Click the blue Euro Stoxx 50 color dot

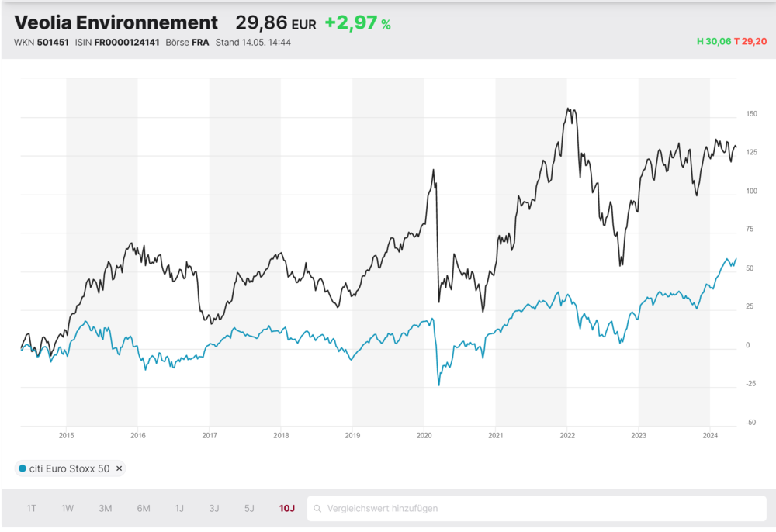click(x=23, y=468)
